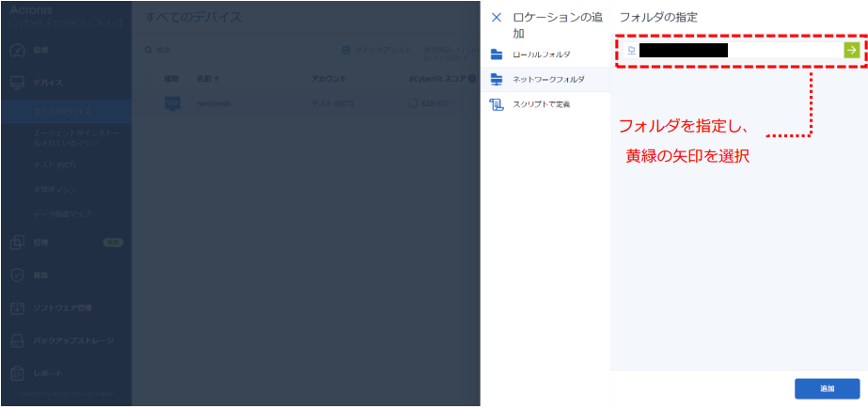Open バックアップストレージ in the sidebar

click(x=70, y=339)
